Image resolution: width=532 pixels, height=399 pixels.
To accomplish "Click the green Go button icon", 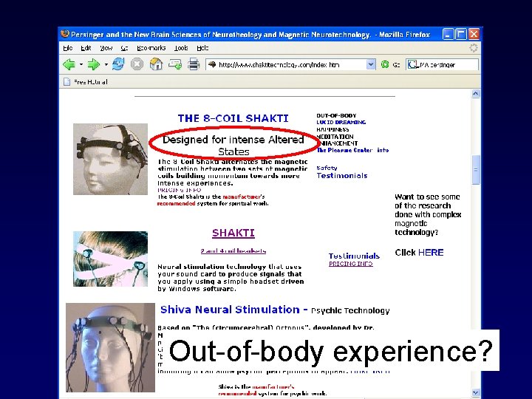I will 385,64.
